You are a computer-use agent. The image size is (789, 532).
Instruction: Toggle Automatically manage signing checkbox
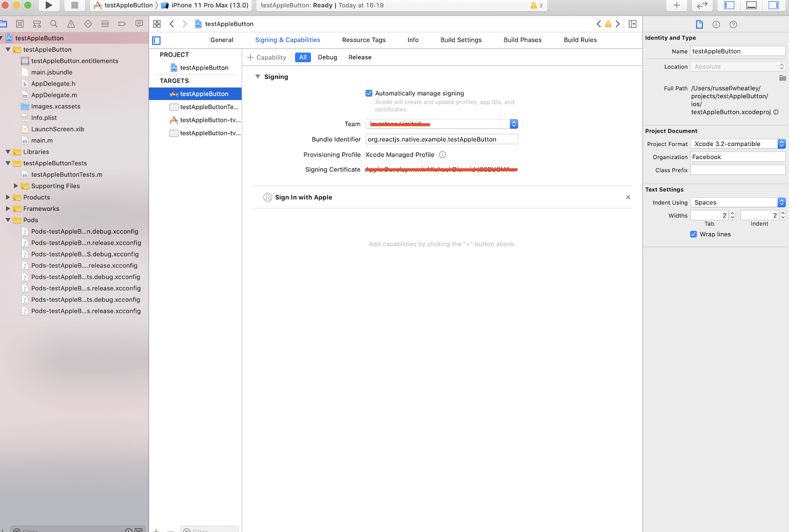click(369, 94)
